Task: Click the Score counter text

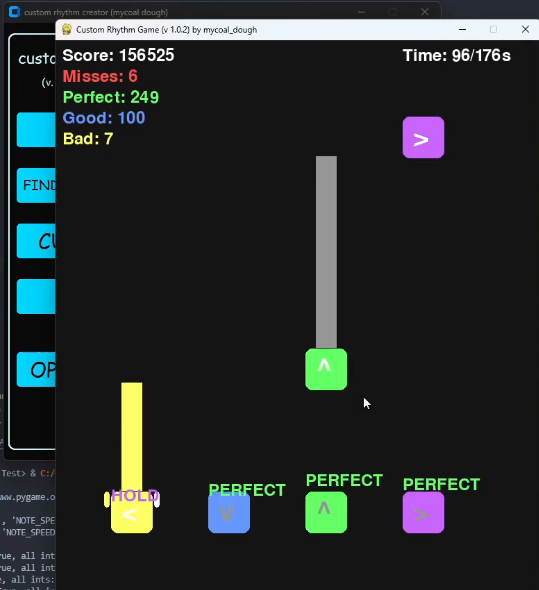Action: point(118,55)
